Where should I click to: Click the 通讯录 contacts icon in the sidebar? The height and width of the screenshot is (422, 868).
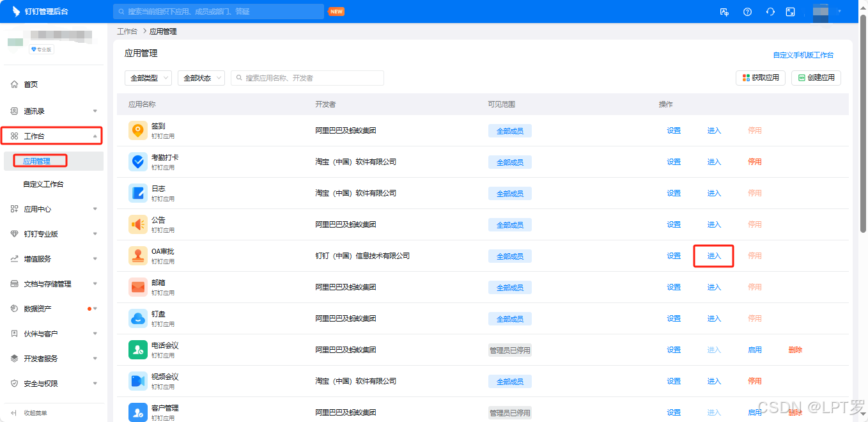(14, 111)
